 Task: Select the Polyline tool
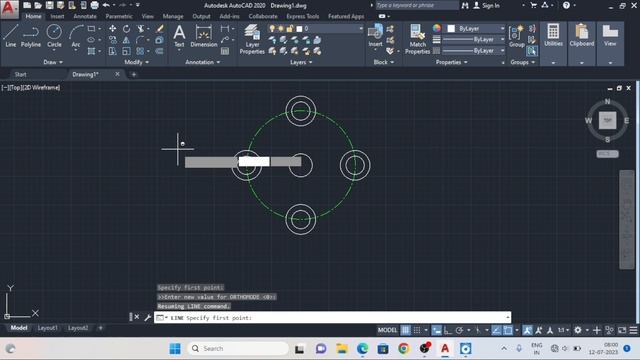point(31,36)
